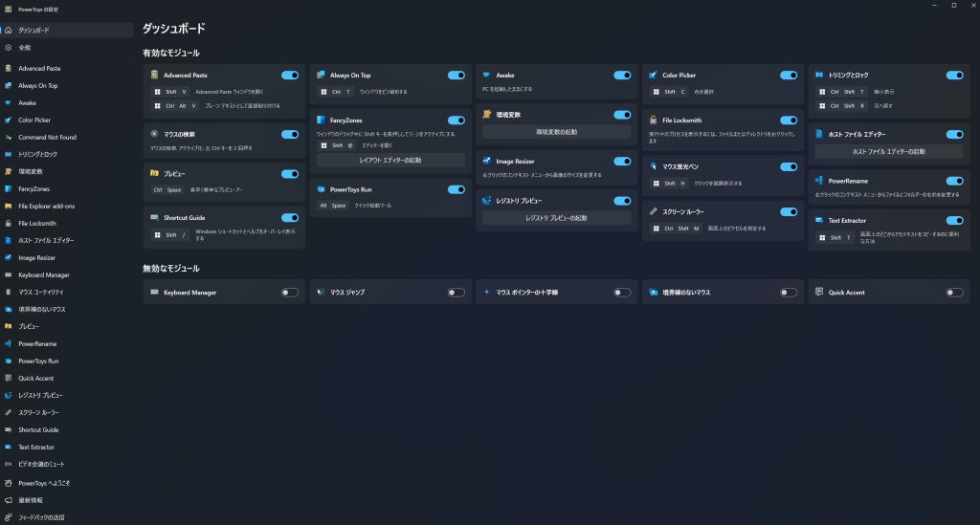
Task: Click the レジストリ プレビュー card icon
Action: [x=487, y=201]
